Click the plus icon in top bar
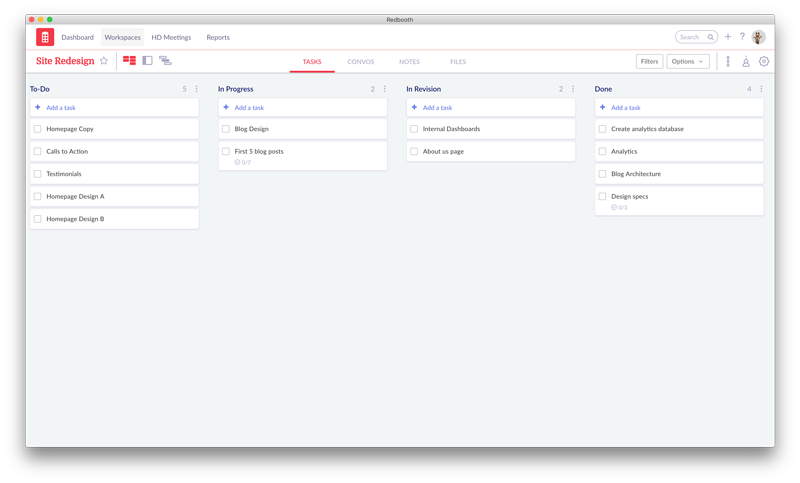The height and width of the screenshot is (483, 800). coord(728,37)
